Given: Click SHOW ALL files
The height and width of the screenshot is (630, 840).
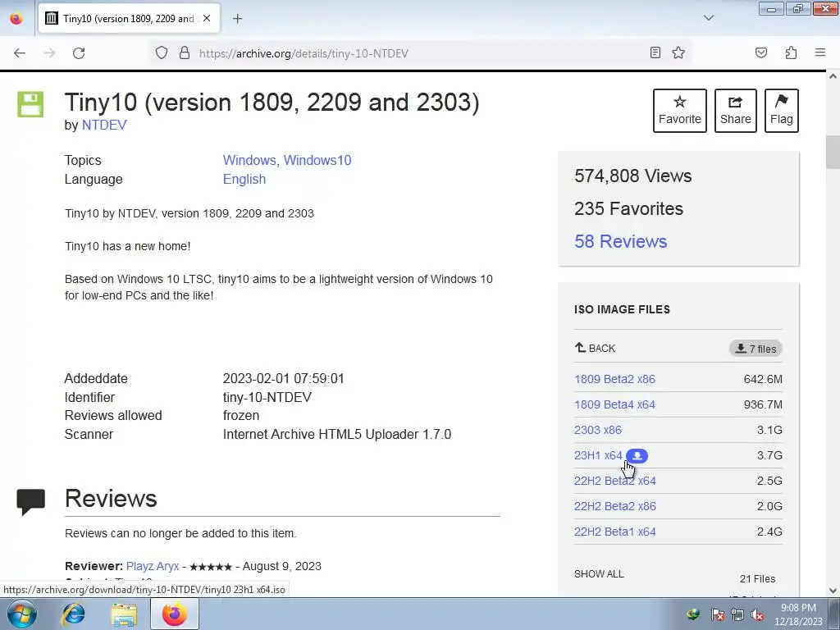Looking at the screenshot, I should [x=599, y=573].
